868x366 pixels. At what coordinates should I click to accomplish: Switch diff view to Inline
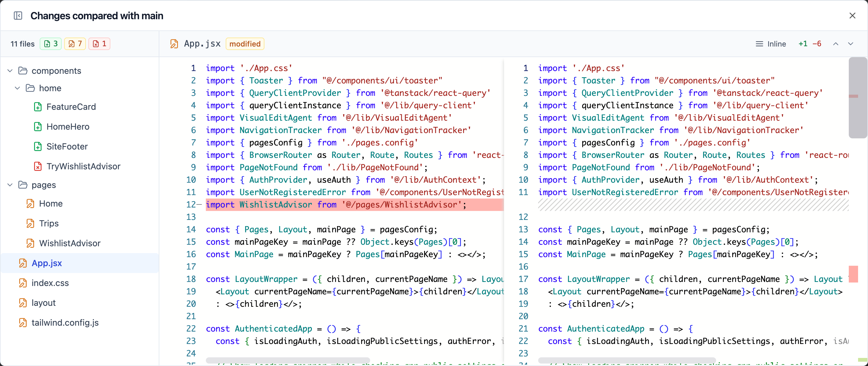pos(771,44)
